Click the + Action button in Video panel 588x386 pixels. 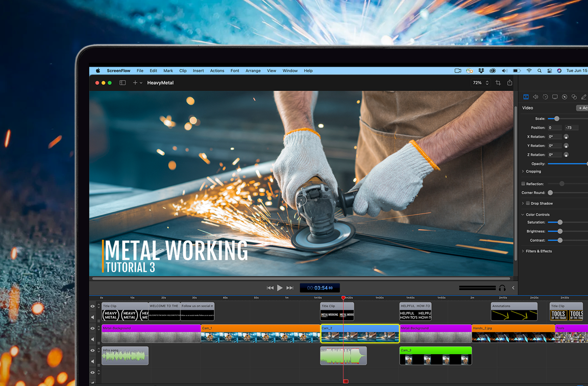(582, 108)
